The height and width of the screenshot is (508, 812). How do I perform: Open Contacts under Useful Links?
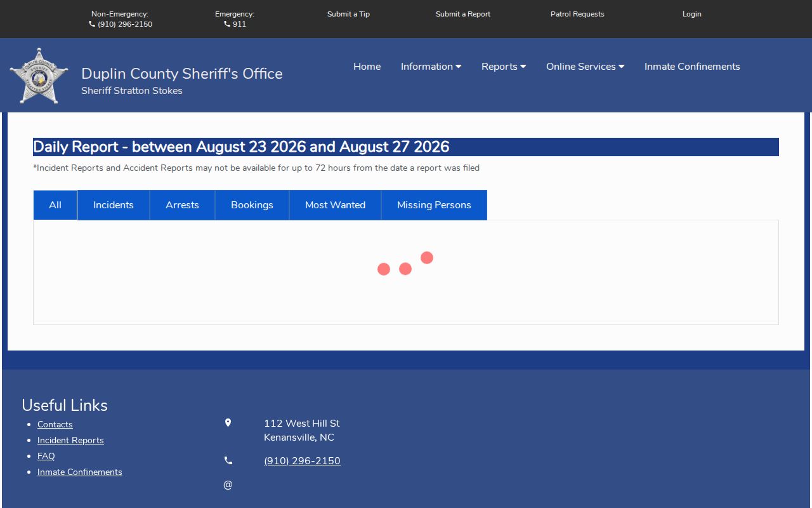[x=55, y=424]
